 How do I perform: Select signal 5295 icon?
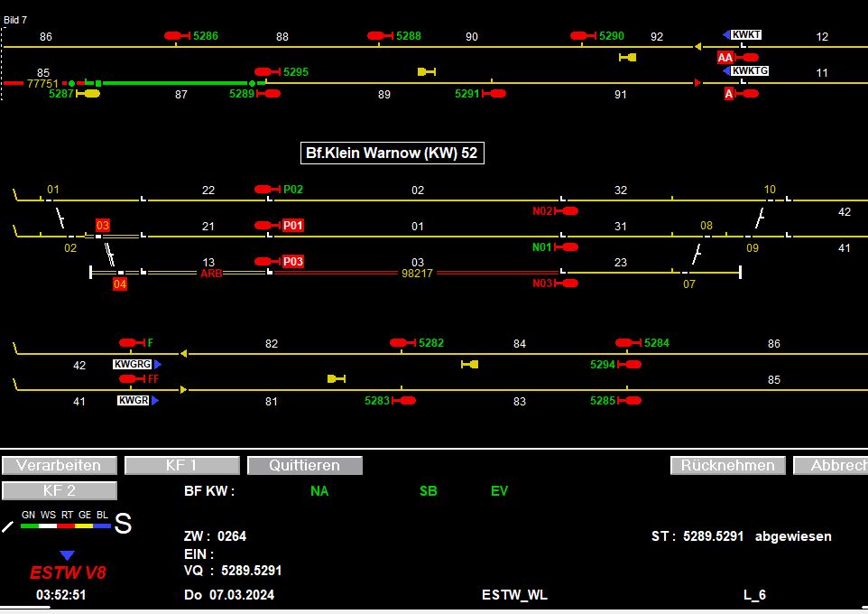[267, 72]
